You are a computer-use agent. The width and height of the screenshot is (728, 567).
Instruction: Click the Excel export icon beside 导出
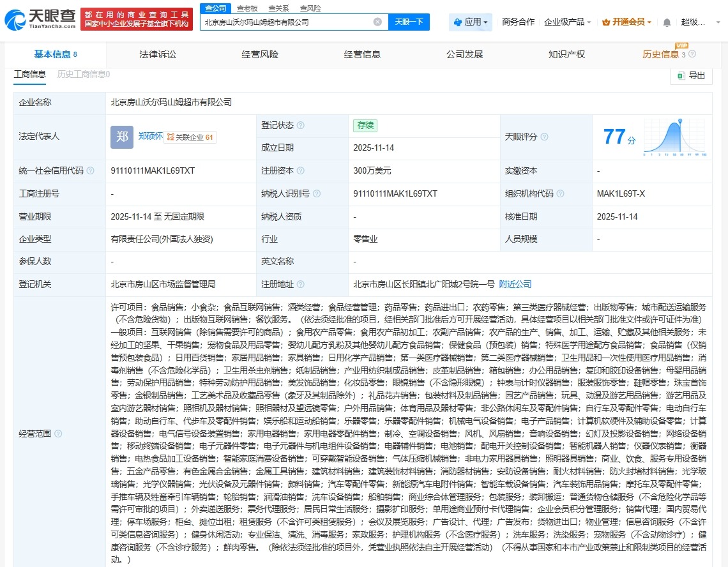(x=681, y=75)
